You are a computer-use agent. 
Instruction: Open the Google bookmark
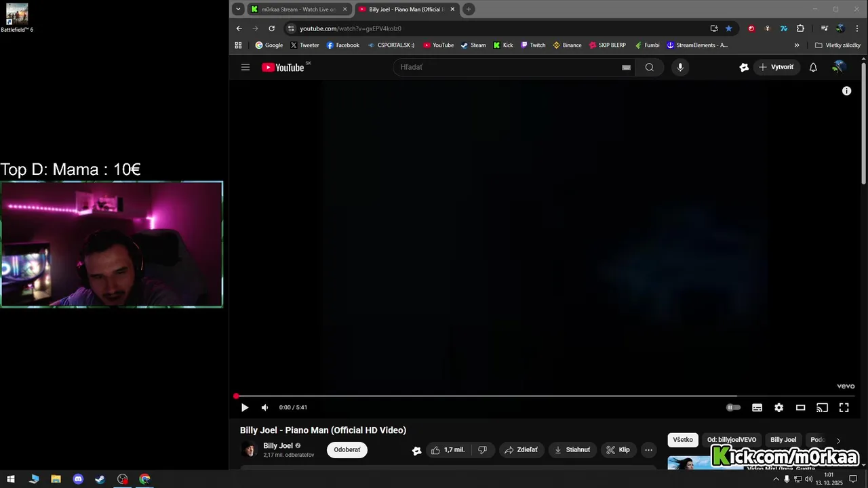click(269, 45)
